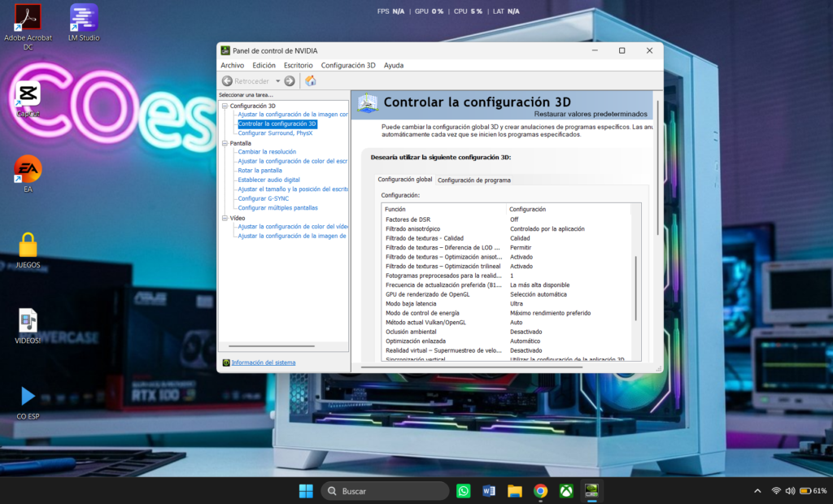Click the NVIDIA logo in title bar

(x=225, y=50)
